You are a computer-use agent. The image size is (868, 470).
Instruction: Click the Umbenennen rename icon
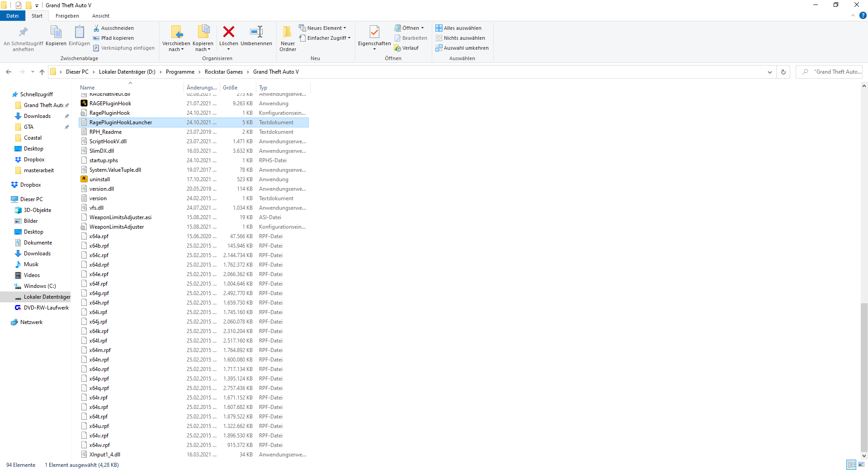tap(256, 32)
